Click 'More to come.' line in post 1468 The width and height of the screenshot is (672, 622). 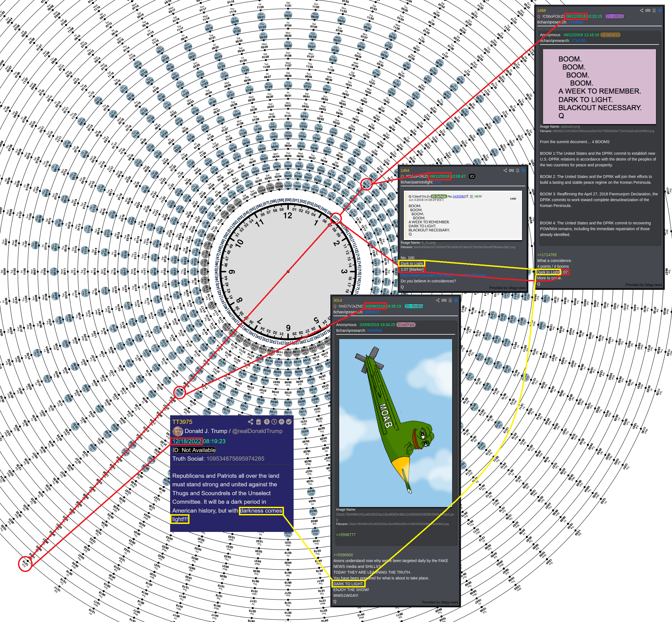pos(549,278)
